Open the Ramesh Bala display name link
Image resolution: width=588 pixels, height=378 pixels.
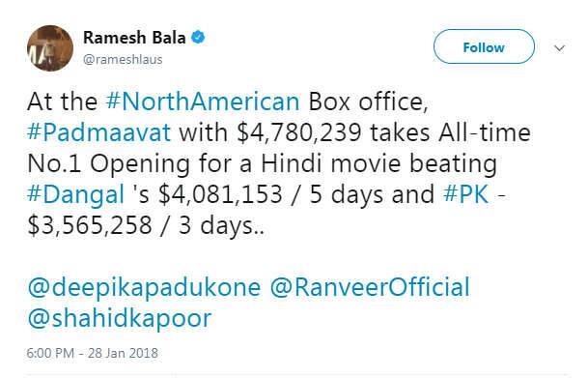[x=134, y=38]
